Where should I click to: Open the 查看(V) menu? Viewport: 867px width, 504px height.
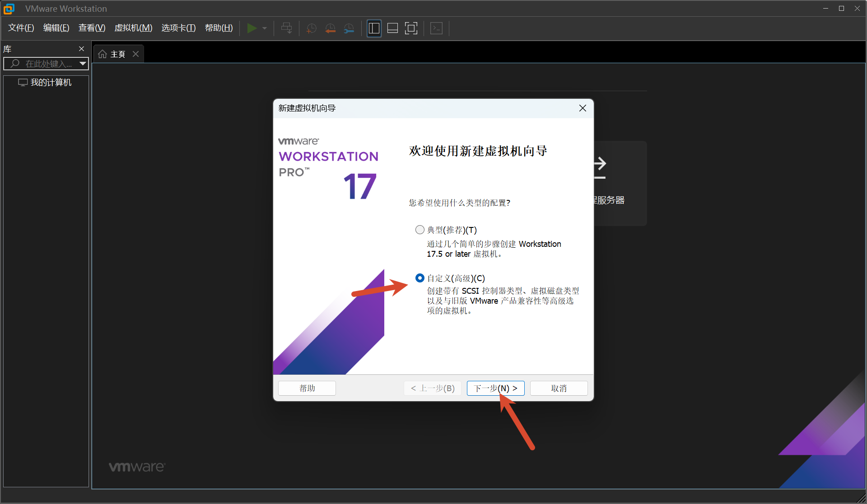pos(92,28)
